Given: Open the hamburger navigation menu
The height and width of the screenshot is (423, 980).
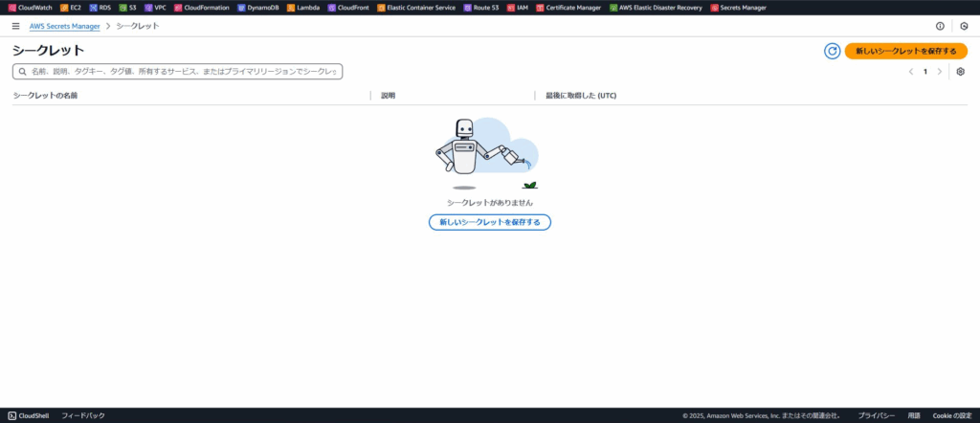Looking at the screenshot, I should point(15,26).
